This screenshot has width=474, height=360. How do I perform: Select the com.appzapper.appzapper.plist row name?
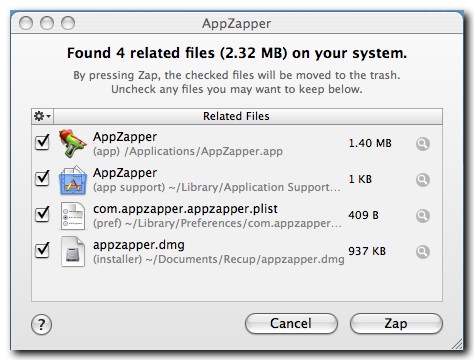tap(185, 209)
